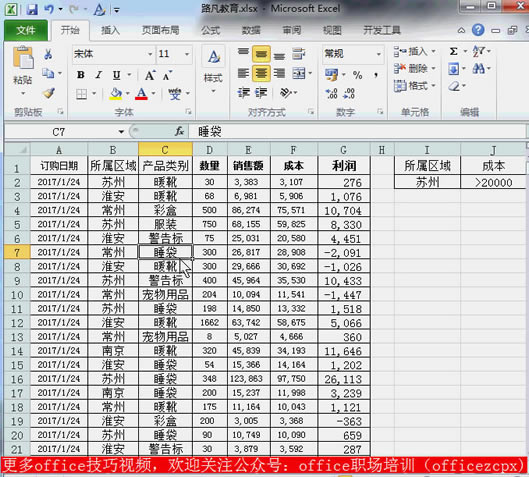Click the AutoSum sigma icon
The width and height of the screenshot is (529, 477).
pos(453,52)
